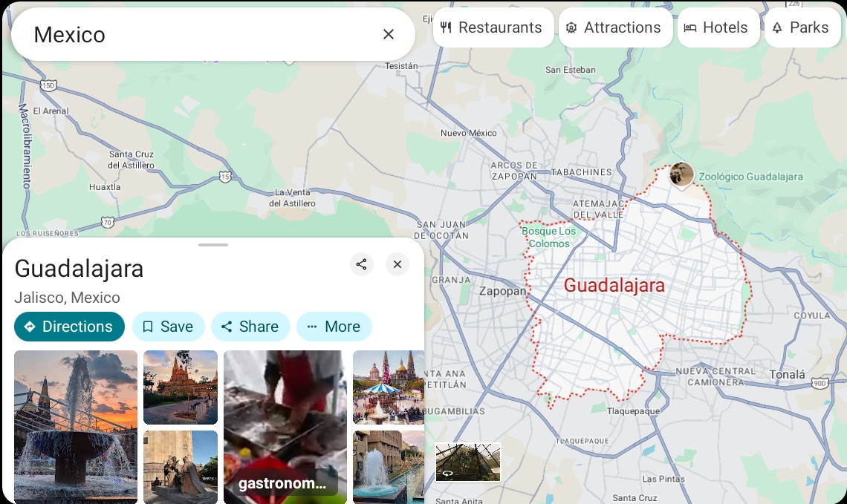
Task: Click the Macrolibramiento road label
Action: pos(25,145)
